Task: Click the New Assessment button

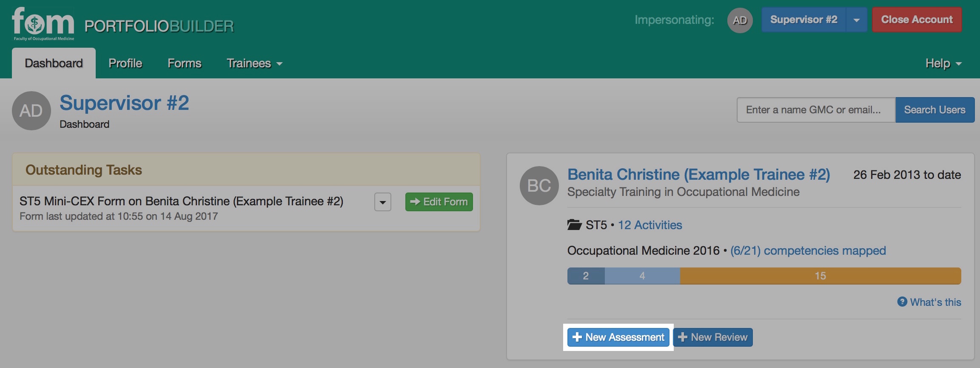Action: pos(618,337)
